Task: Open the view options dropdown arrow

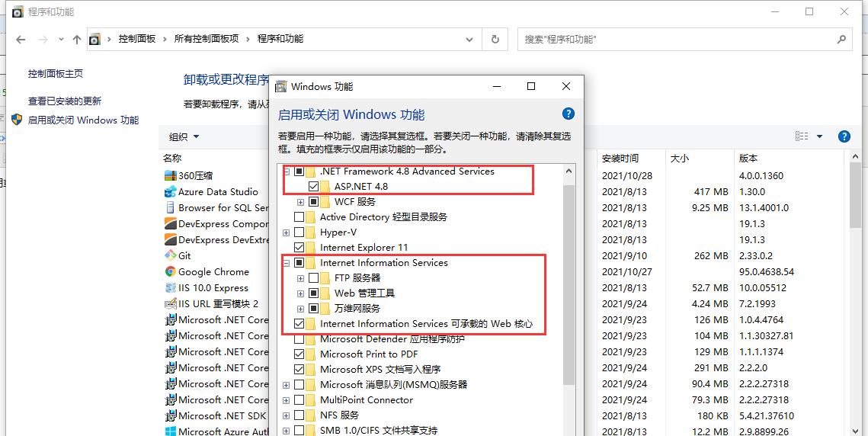Action: click(x=819, y=136)
